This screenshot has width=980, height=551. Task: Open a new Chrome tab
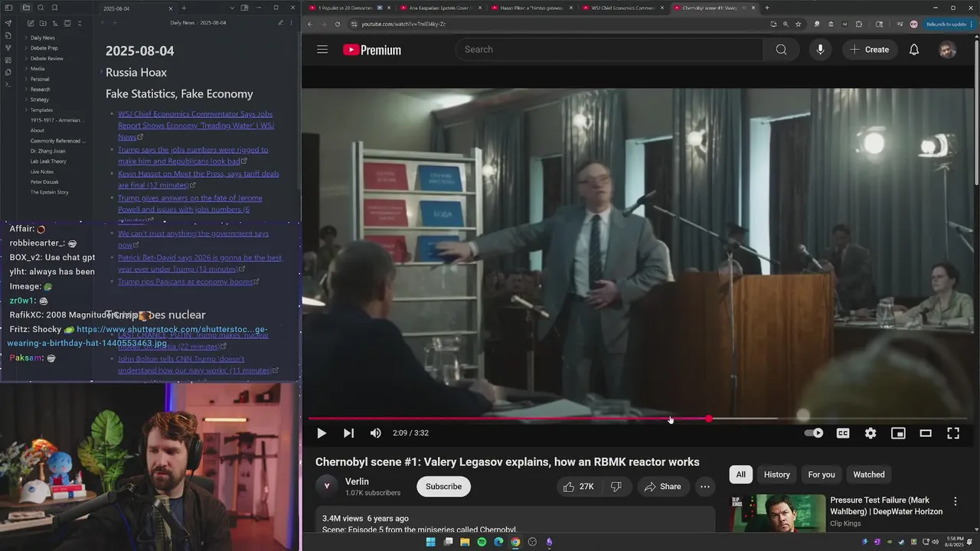click(x=767, y=8)
